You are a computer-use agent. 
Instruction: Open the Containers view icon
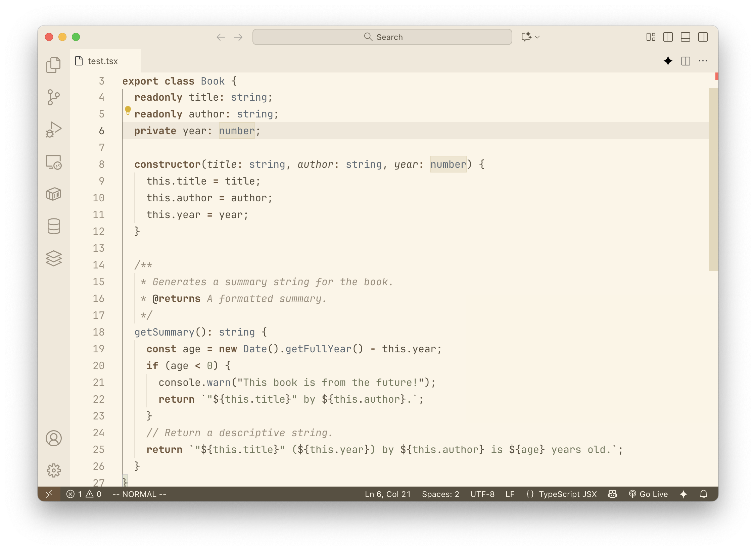coord(53,194)
